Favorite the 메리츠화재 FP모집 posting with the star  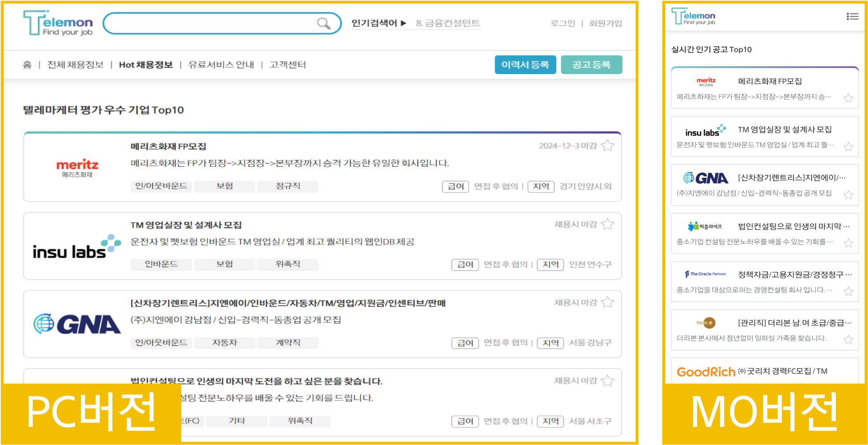point(607,146)
